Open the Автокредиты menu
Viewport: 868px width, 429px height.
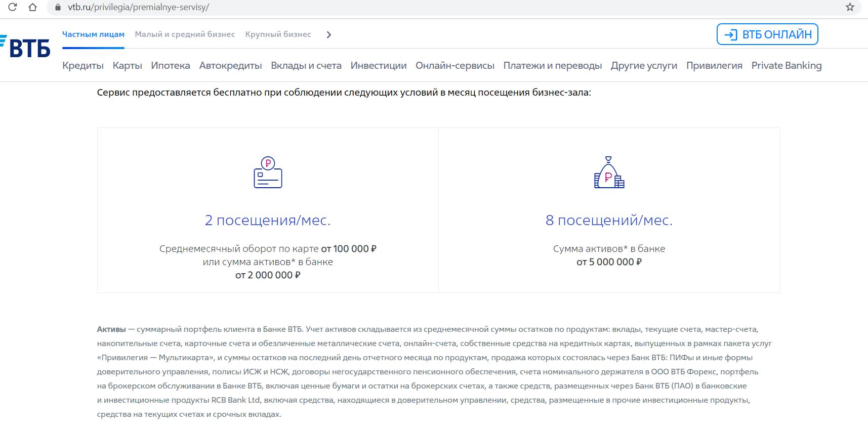(230, 65)
